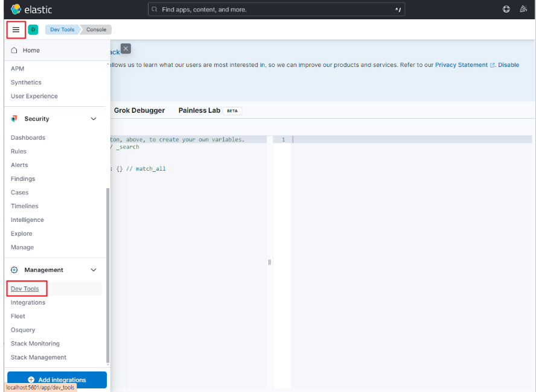Close the navigation flyout with X
This screenshot has height=392, width=536.
pyautogui.click(x=126, y=48)
